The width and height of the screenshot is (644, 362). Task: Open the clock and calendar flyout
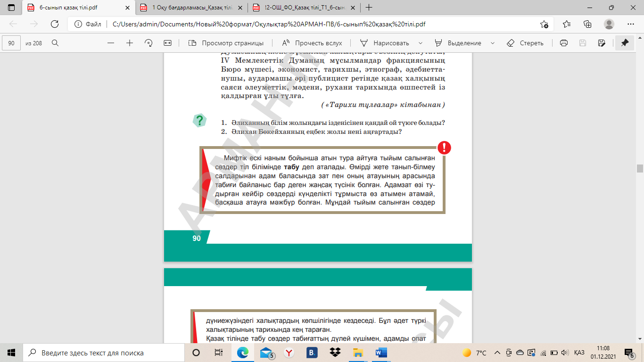pyautogui.click(x=603, y=353)
